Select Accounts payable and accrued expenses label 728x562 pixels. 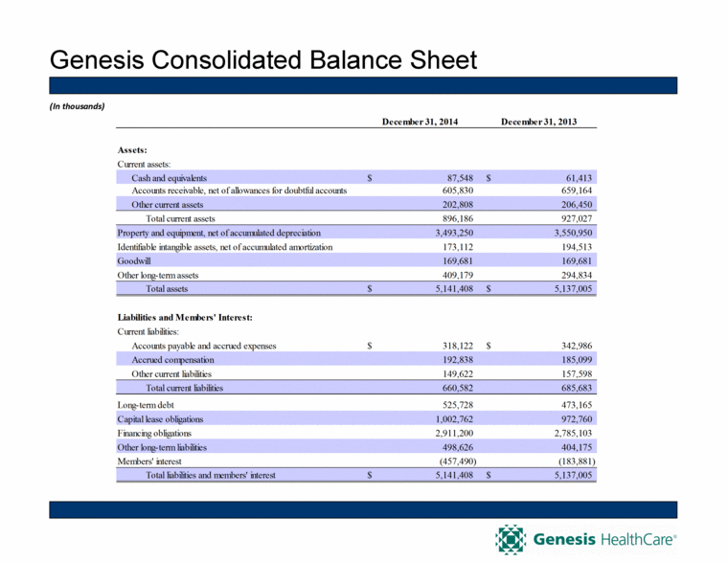click(x=203, y=345)
